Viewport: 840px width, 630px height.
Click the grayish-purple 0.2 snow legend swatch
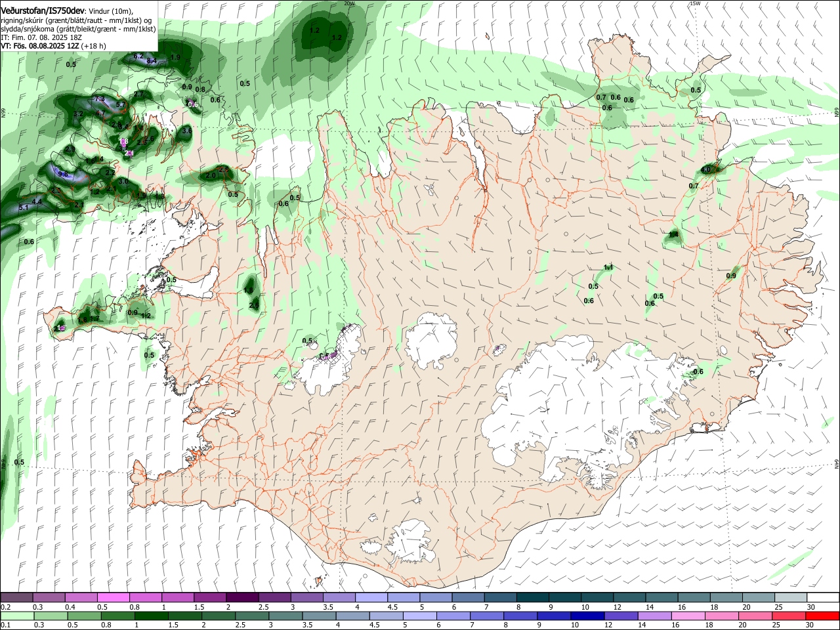pyautogui.click(x=16, y=598)
